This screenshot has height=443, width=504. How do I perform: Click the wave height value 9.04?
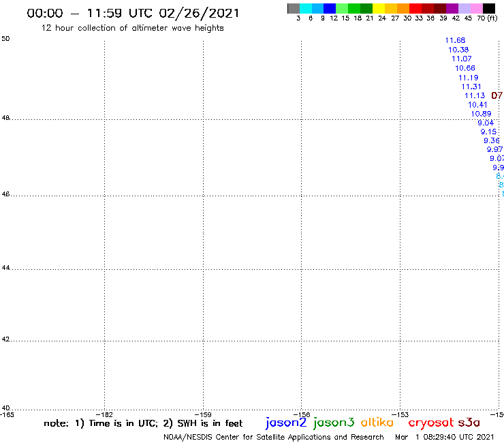point(486,123)
